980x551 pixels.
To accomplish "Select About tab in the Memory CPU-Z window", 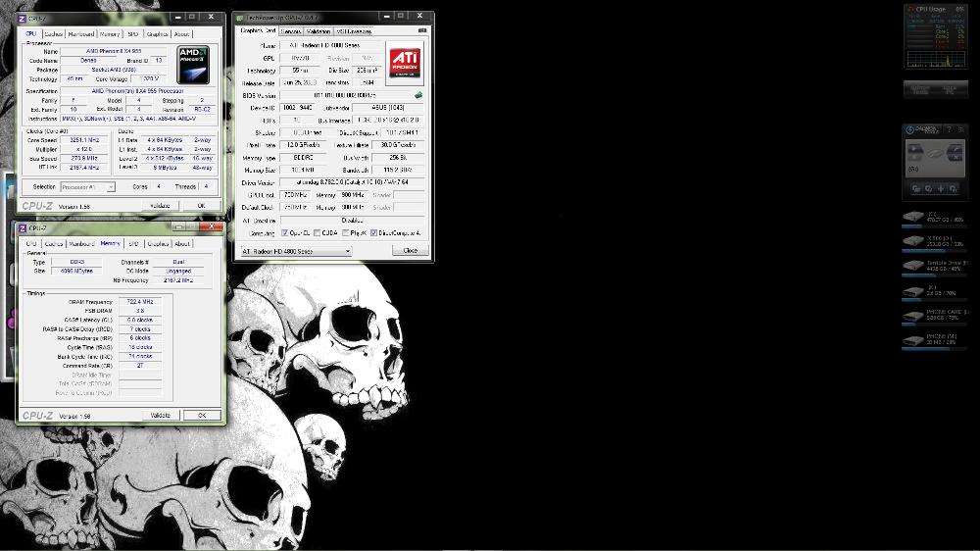I will point(182,244).
